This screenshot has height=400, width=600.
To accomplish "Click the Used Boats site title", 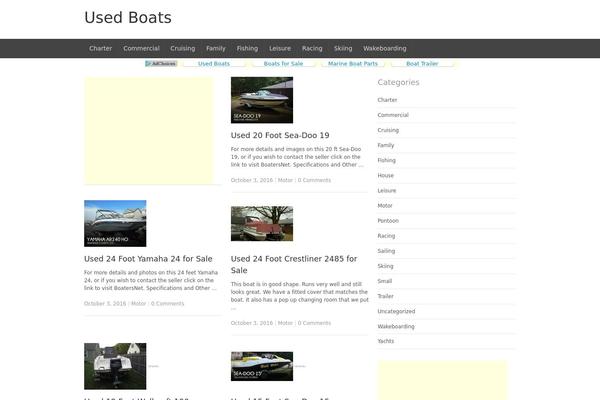I will tap(128, 18).
